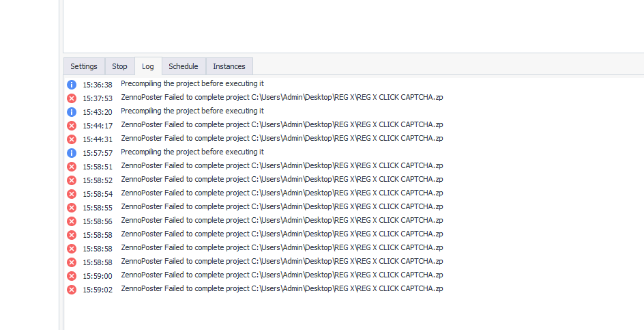Select timestamp 15:59:02 in the log
This screenshot has height=330, width=644.
click(98, 290)
